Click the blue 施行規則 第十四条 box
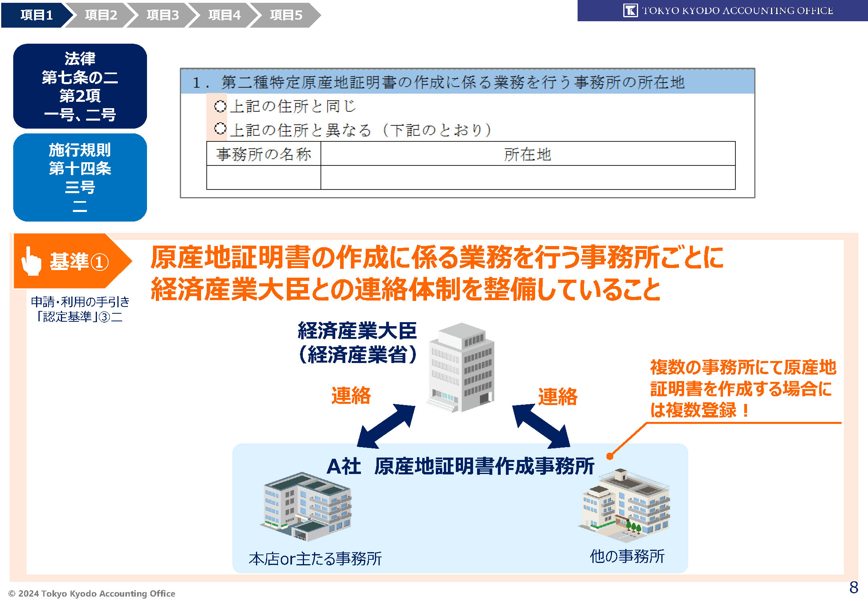Screen dimensions: 868x601 pyautogui.click(x=80, y=177)
